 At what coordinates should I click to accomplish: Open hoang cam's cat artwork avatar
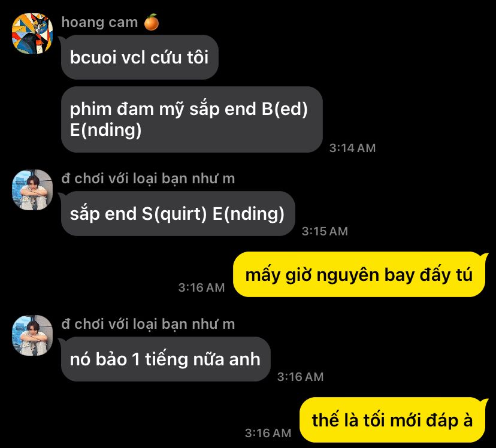point(32,34)
